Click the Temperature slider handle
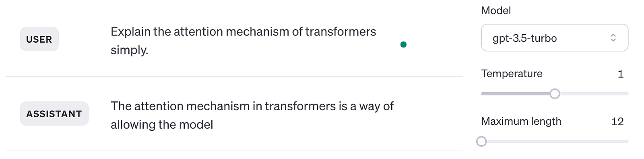Image resolution: width=644 pixels, height=159 pixels. [x=555, y=94]
